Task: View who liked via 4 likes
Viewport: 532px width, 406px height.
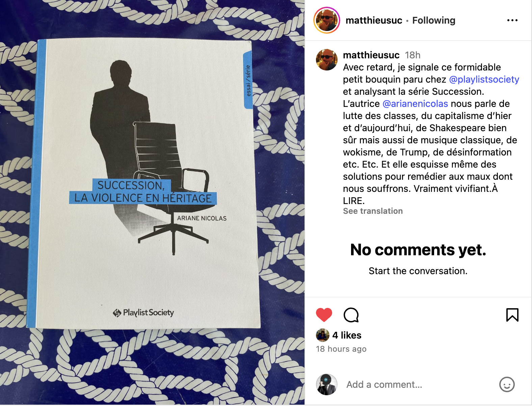Action: (347, 335)
